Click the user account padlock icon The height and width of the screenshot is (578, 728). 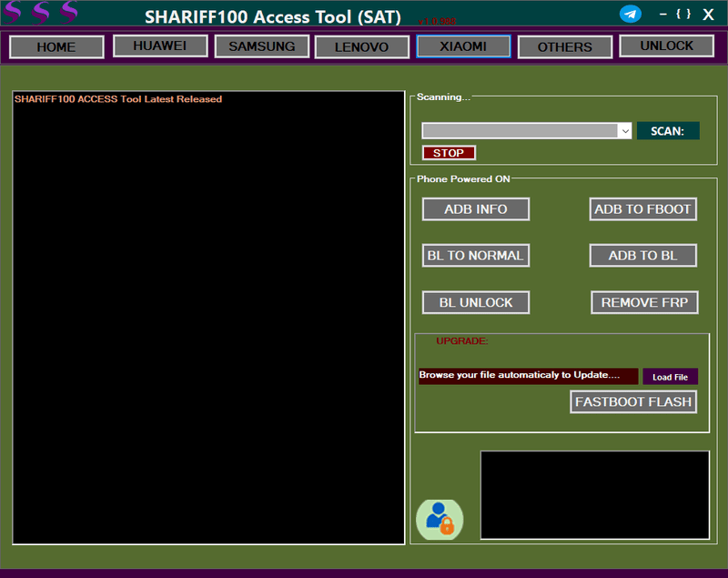click(440, 519)
